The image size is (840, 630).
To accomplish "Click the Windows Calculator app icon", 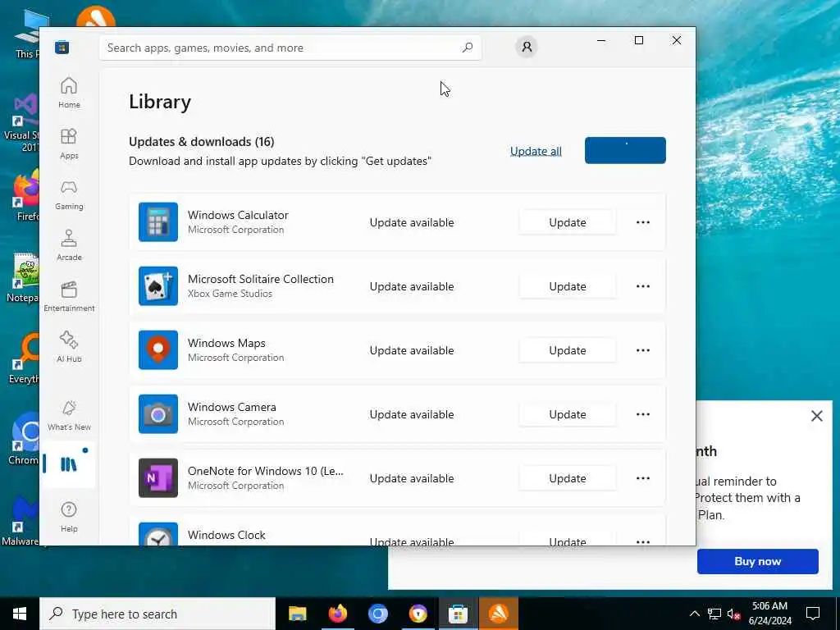I will coord(158,221).
